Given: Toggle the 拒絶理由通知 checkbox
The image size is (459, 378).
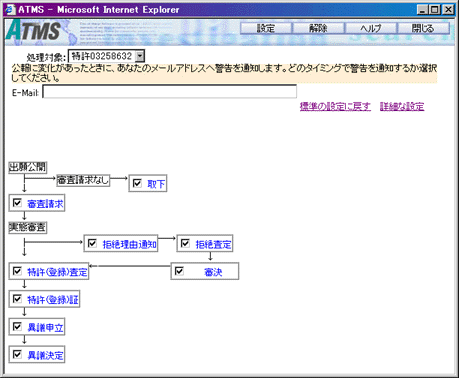Looking at the screenshot, I should [x=92, y=243].
